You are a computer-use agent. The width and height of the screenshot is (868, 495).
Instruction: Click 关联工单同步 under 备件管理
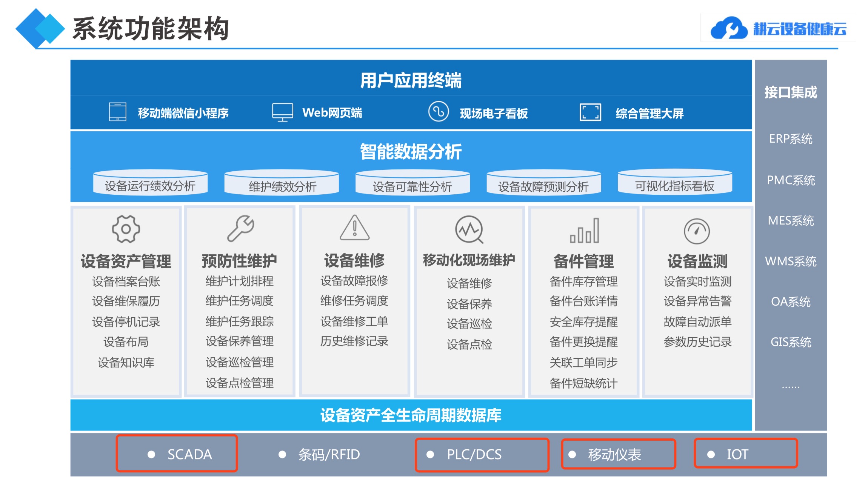tap(583, 363)
